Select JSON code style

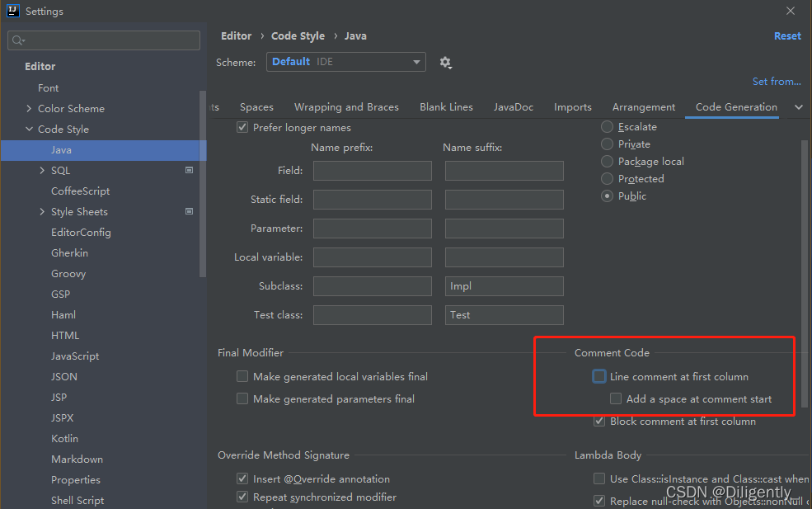point(63,377)
